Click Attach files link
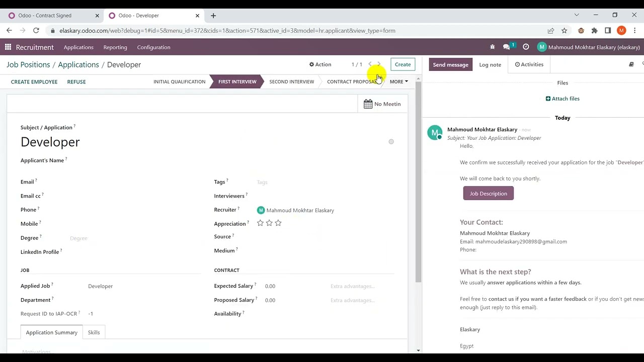This screenshot has height=362, width=644. 562,99
